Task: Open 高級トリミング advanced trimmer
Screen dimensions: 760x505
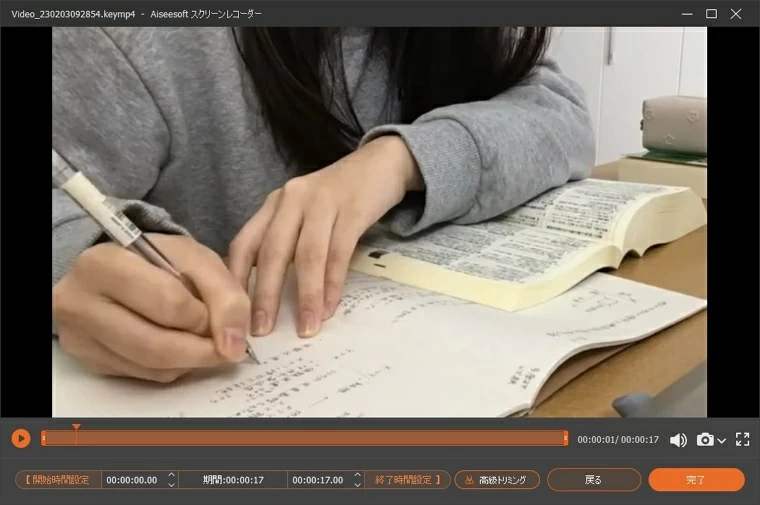Action: [x=497, y=480]
